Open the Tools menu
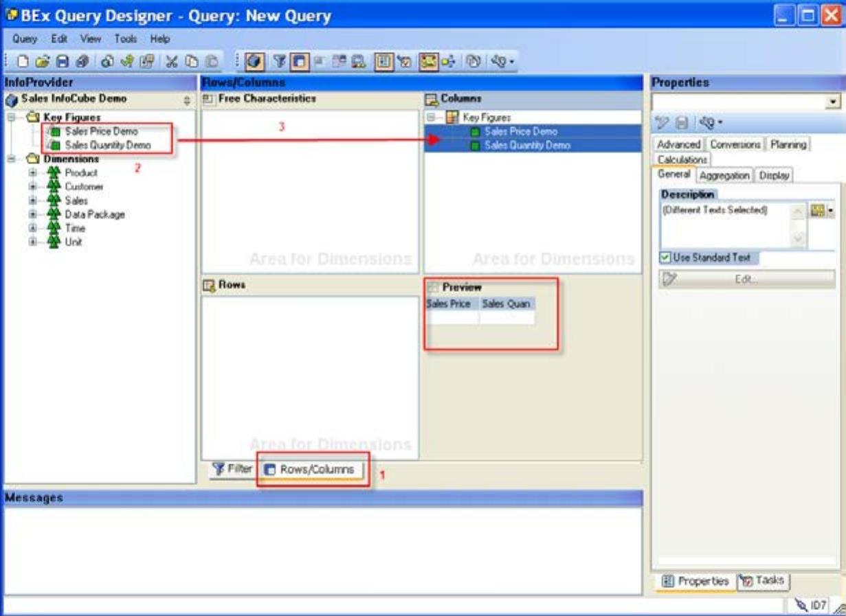The image size is (846, 616). point(126,39)
